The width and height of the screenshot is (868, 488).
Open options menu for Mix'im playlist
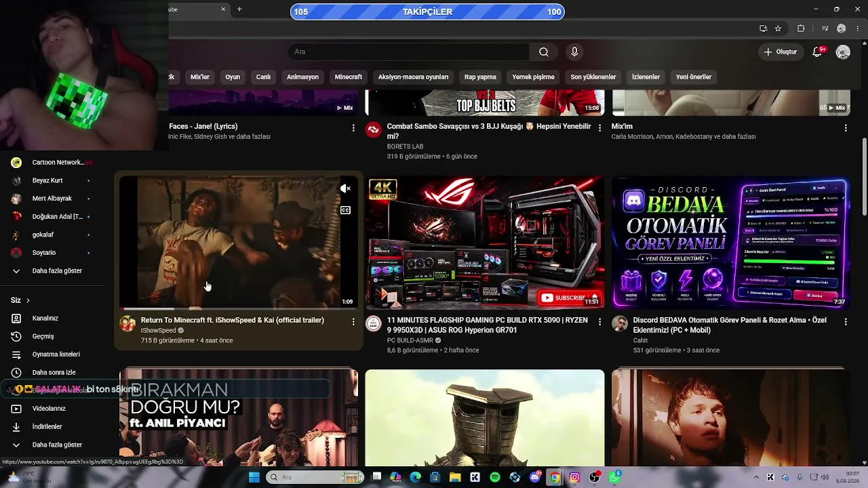(x=846, y=127)
